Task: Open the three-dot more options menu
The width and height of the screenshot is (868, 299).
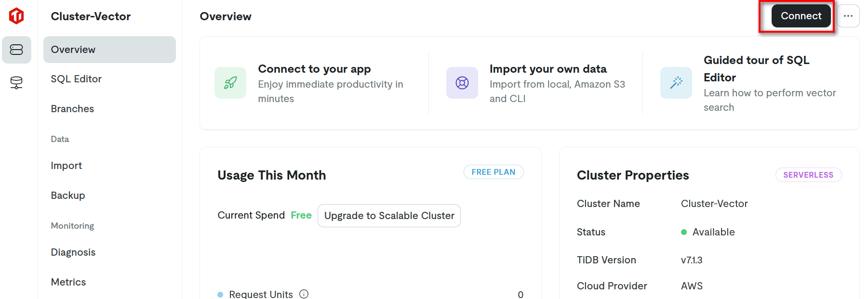Action: [848, 16]
